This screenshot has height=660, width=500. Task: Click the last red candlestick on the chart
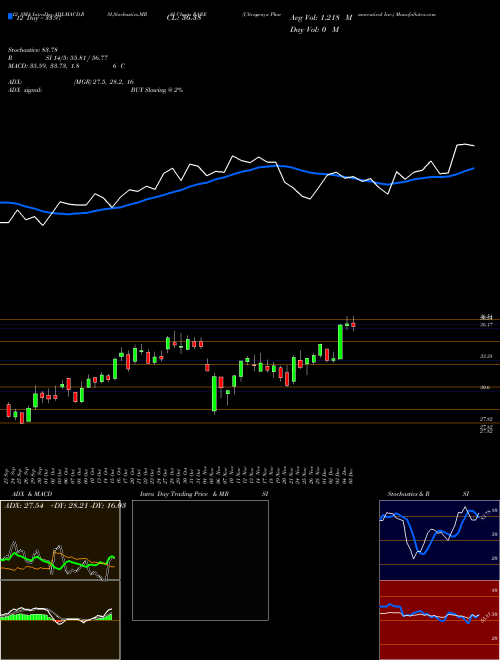[x=354, y=325]
